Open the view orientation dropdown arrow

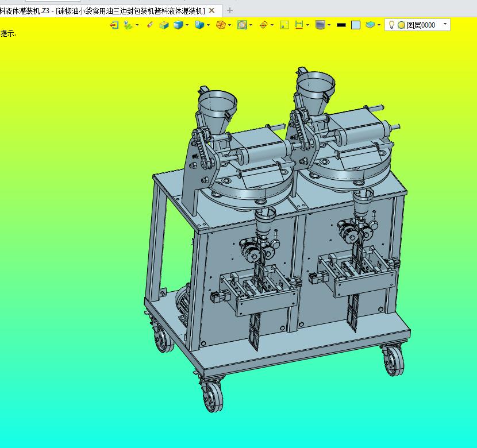(209, 25)
